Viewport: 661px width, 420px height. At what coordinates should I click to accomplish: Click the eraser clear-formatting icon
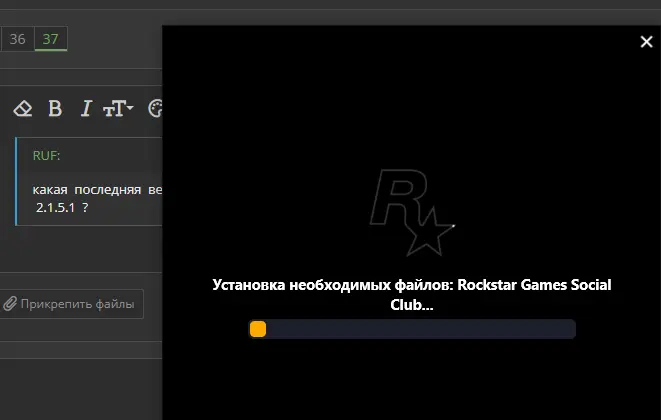click(x=23, y=108)
